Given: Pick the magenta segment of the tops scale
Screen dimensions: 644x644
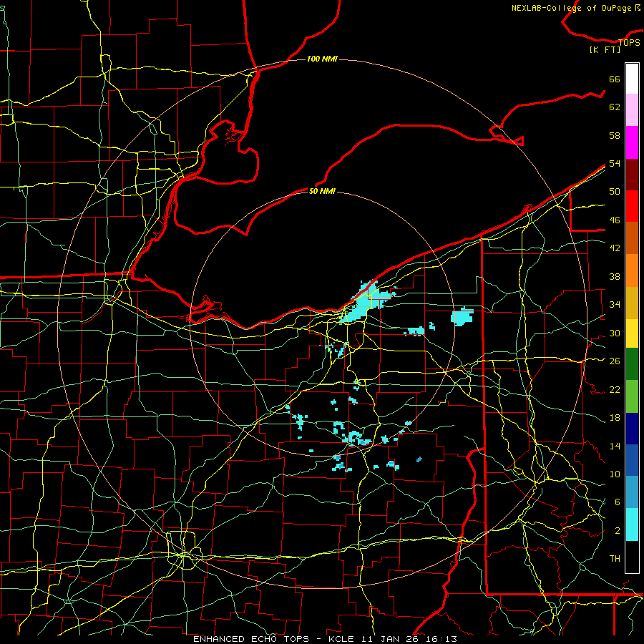Looking at the screenshot, I should pyautogui.click(x=632, y=142).
